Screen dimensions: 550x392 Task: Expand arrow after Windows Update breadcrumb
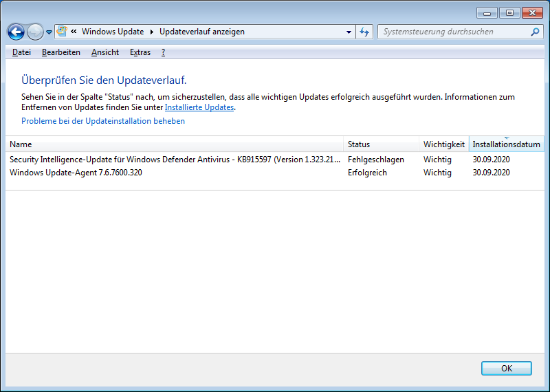[x=152, y=32]
